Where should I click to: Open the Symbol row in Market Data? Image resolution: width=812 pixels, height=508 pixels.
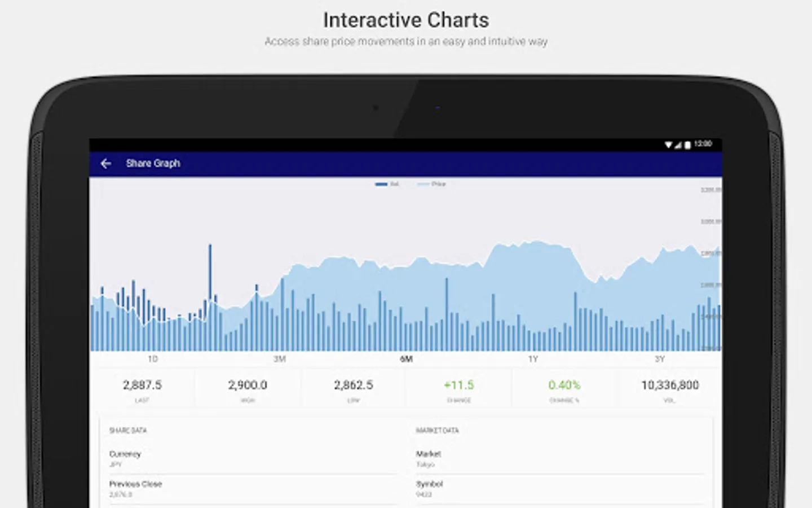pyautogui.click(x=560, y=489)
